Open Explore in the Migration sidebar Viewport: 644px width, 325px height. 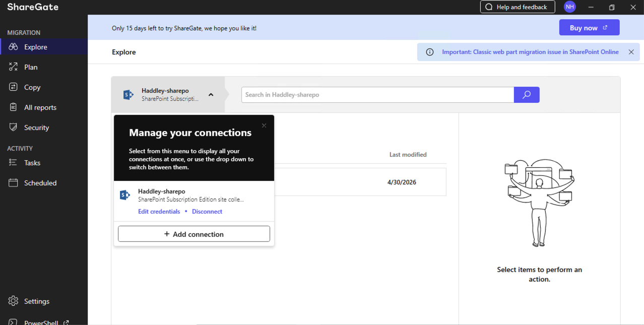point(44,47)
